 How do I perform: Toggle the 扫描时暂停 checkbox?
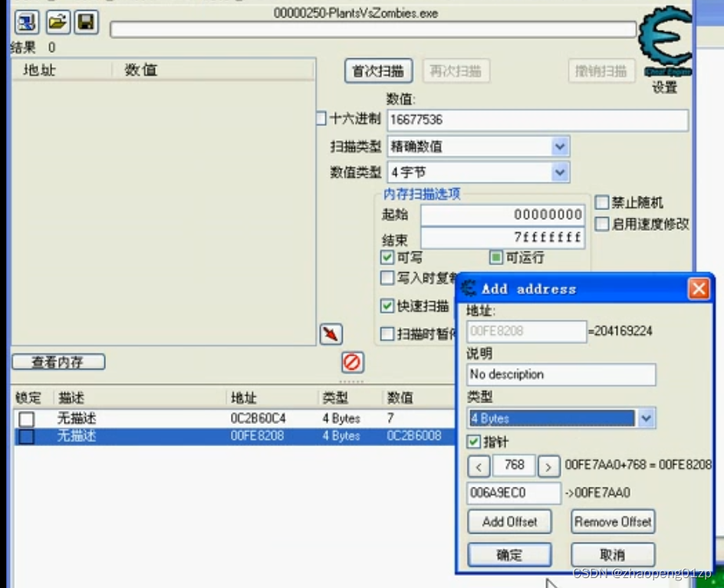[387, 333]
